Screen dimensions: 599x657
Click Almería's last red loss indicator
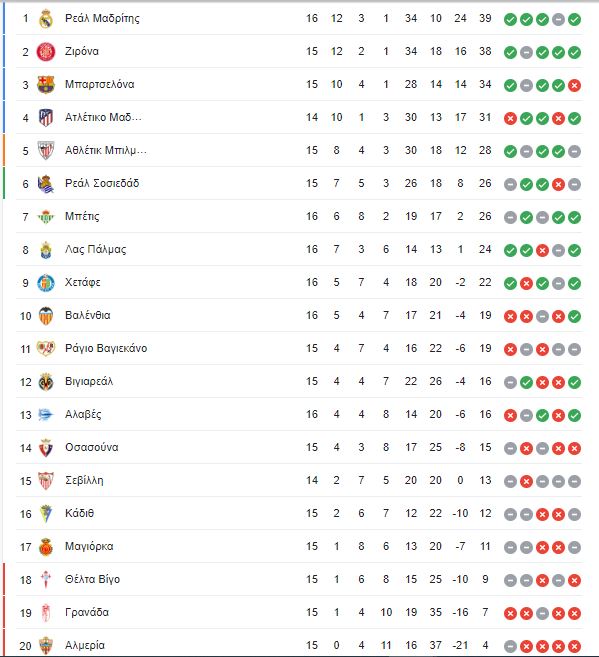pos(574,647)
